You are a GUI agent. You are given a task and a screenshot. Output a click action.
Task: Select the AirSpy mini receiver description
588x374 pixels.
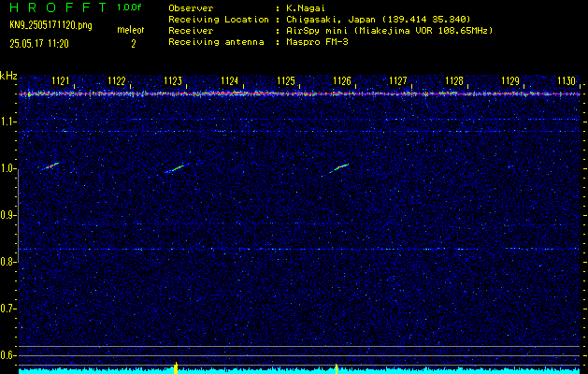(389, 31)
